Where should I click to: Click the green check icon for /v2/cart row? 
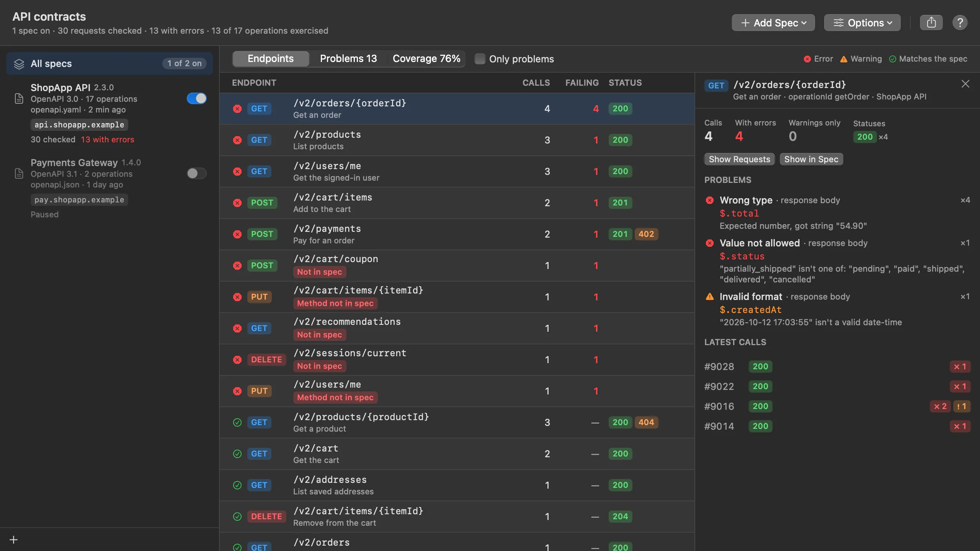point(237,454)
